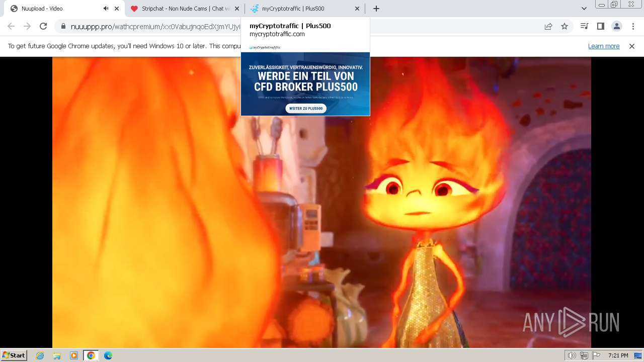Open the network tray icon

coord(584,355)
